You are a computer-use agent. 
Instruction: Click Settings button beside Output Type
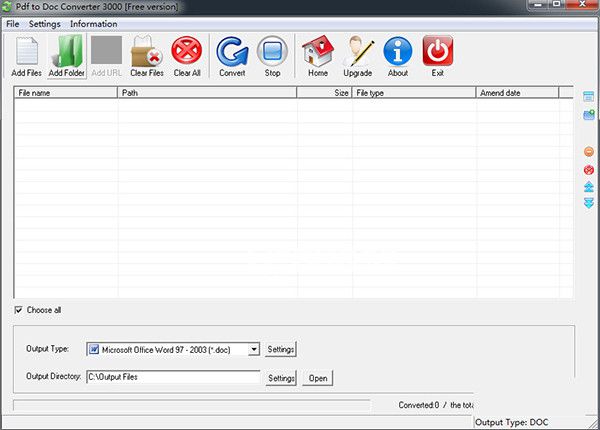pyautogui.click(x=280, y=349)
